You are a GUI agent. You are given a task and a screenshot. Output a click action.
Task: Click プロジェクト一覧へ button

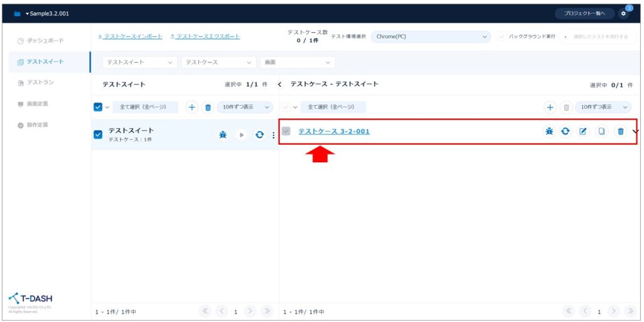point(584,13)
